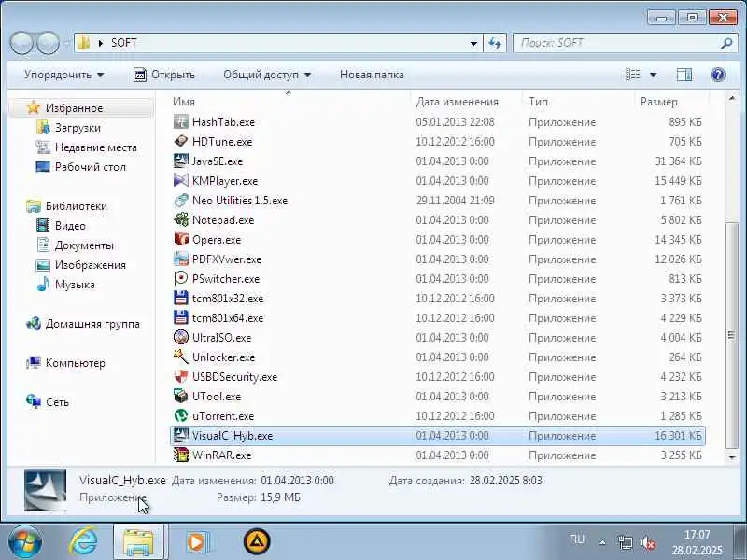The height and width of the screenshot is (560, 747).
Task: Click the search magnifier icon
Action: 726,43
